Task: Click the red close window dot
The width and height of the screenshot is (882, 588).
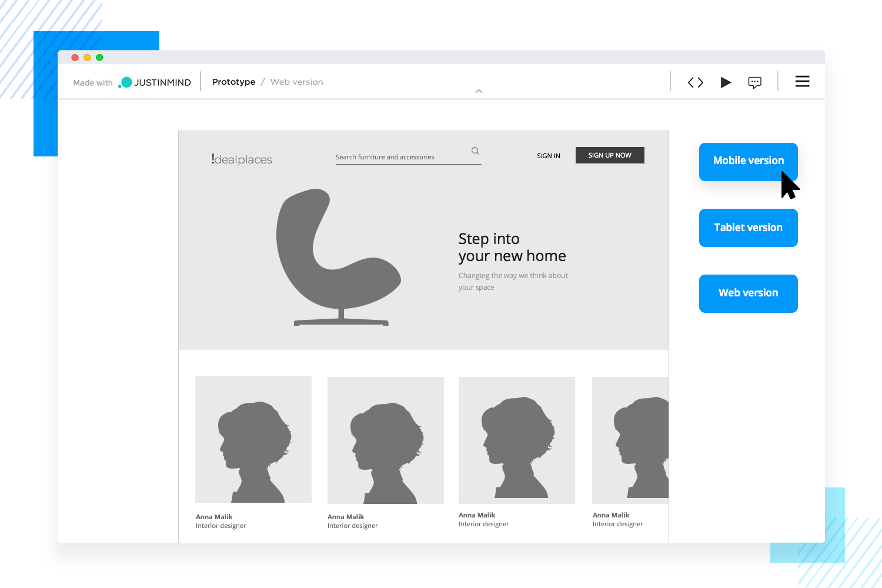Action: [75, 58]
